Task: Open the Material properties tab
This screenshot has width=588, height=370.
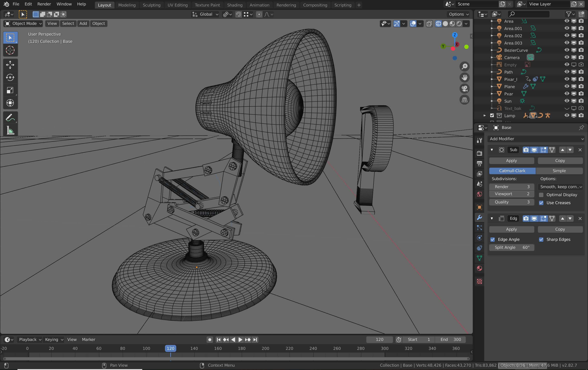Action: 479,268
